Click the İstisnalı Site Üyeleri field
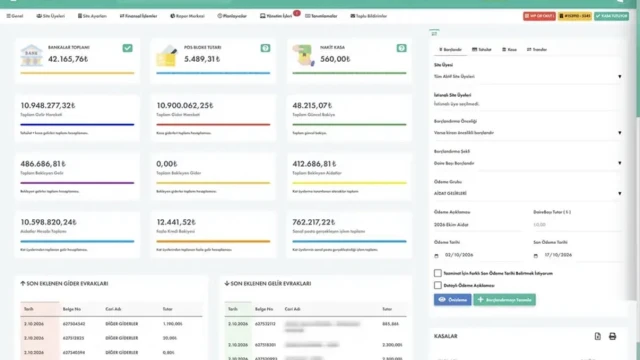 527,104
